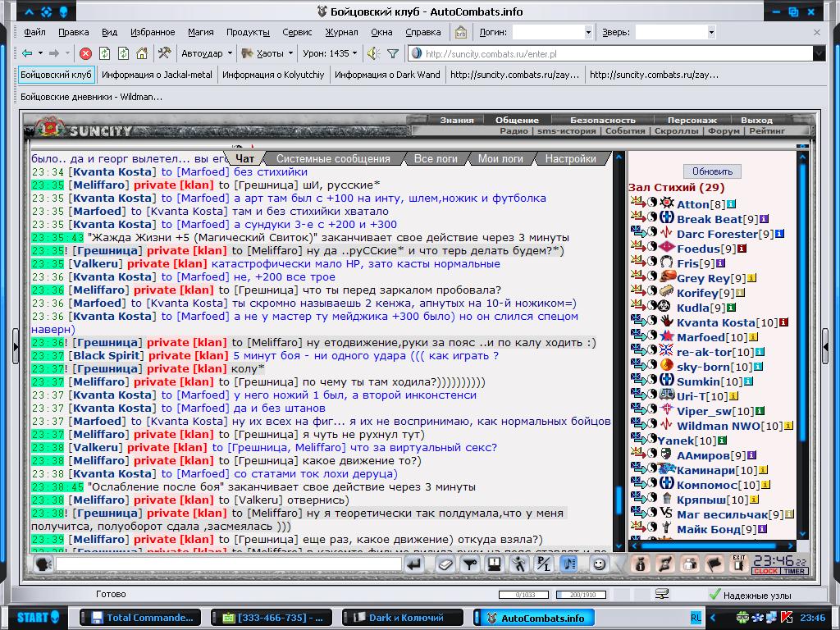Click the network computer status bar icon
The image size is (840, 630).
tap(662, 594)
